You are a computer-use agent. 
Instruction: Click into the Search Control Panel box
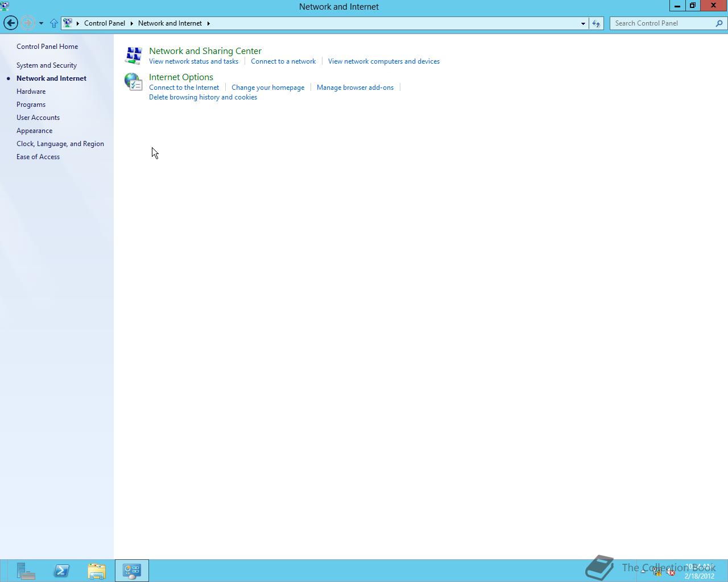tap(663, 23)
